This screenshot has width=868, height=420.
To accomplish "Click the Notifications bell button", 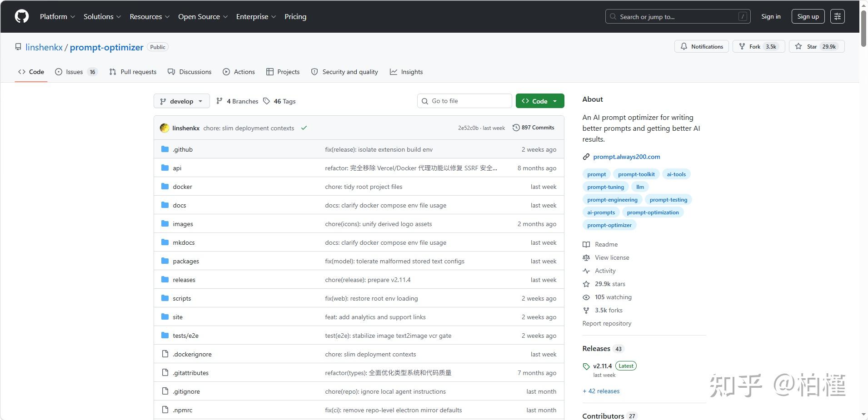I will click(702, 46).
